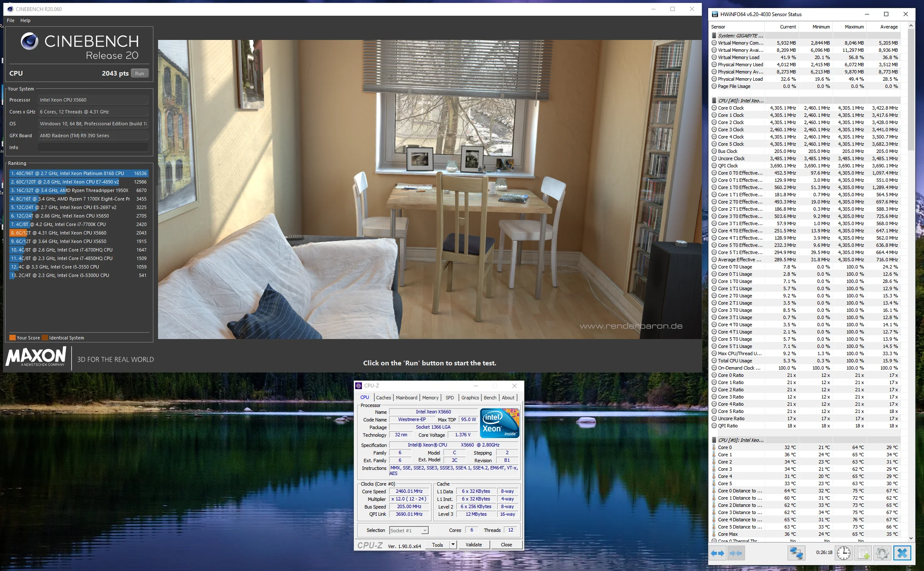Viewport: 924px width, 571px height.
Task: Select the System: GIGABYTE sensor group header
Action: click(740, 36)
